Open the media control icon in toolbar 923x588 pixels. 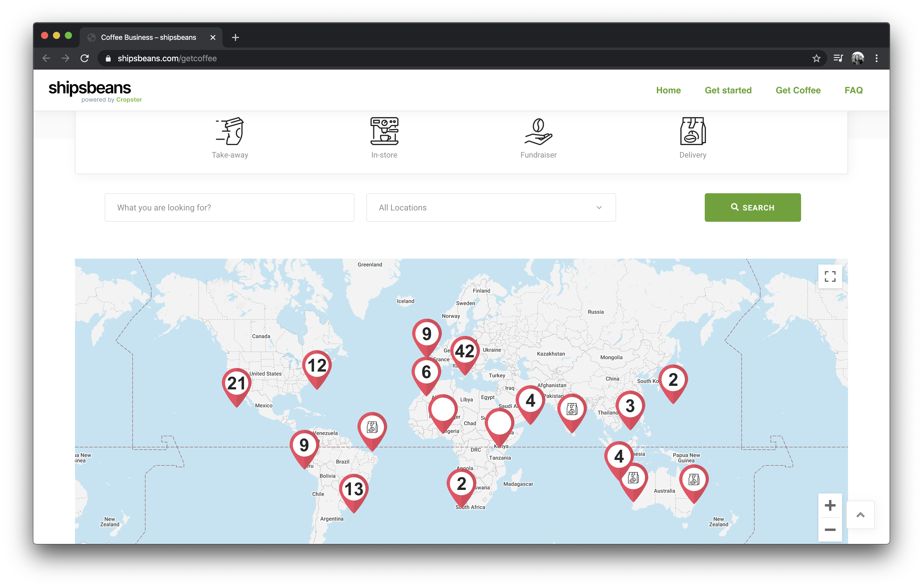tap(838, 58)
